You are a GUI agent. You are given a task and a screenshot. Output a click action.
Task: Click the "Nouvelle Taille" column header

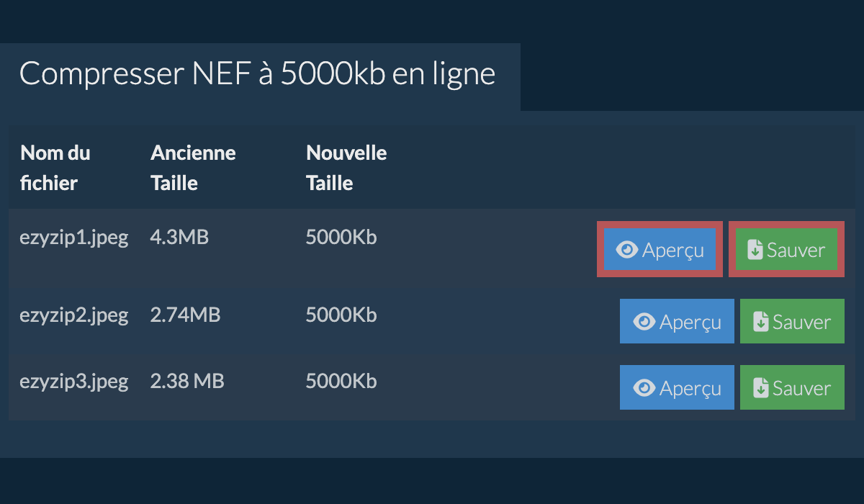(346, 168)
